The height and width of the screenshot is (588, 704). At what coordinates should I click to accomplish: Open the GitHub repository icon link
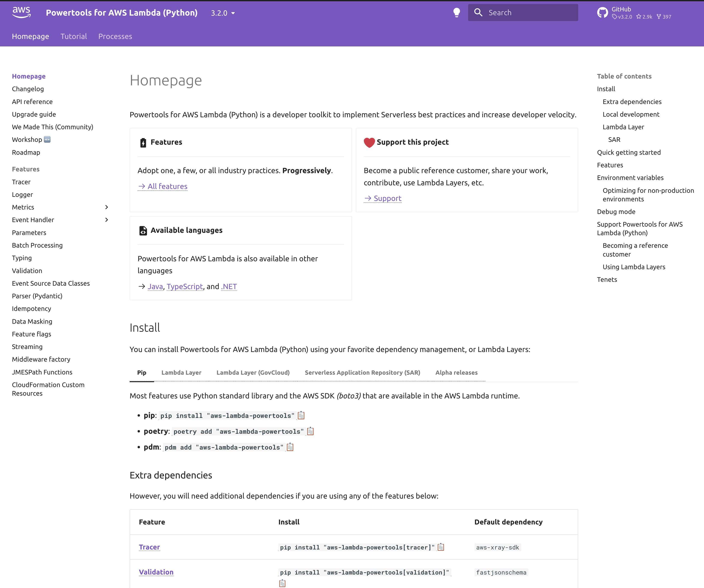(602, 13)
